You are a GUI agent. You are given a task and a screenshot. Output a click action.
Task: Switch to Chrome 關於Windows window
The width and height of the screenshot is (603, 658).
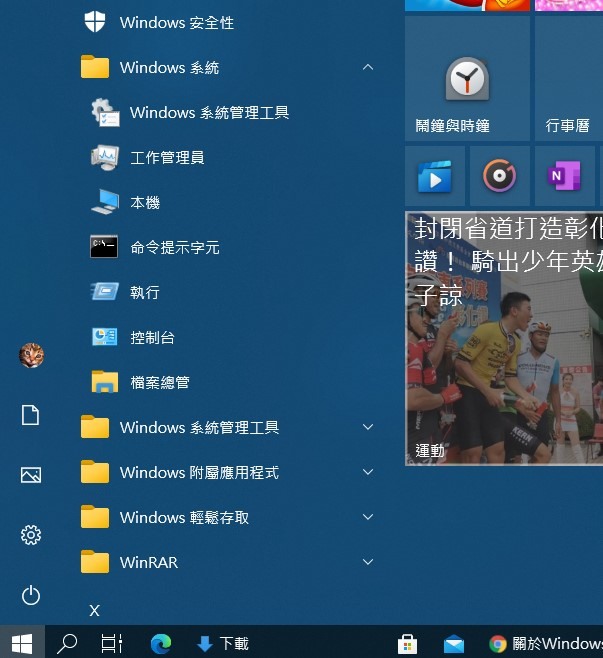tap(544, 642)
